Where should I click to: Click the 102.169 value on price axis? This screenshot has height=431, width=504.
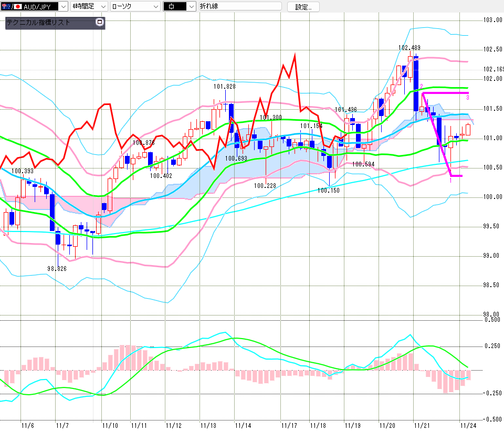(x=493, y=69)
